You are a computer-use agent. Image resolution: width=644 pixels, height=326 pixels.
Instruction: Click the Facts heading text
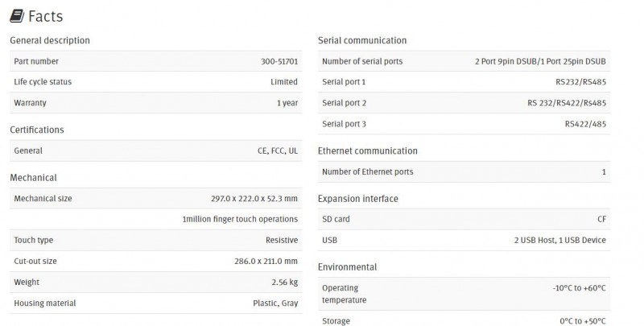click(x=45, y=16)
